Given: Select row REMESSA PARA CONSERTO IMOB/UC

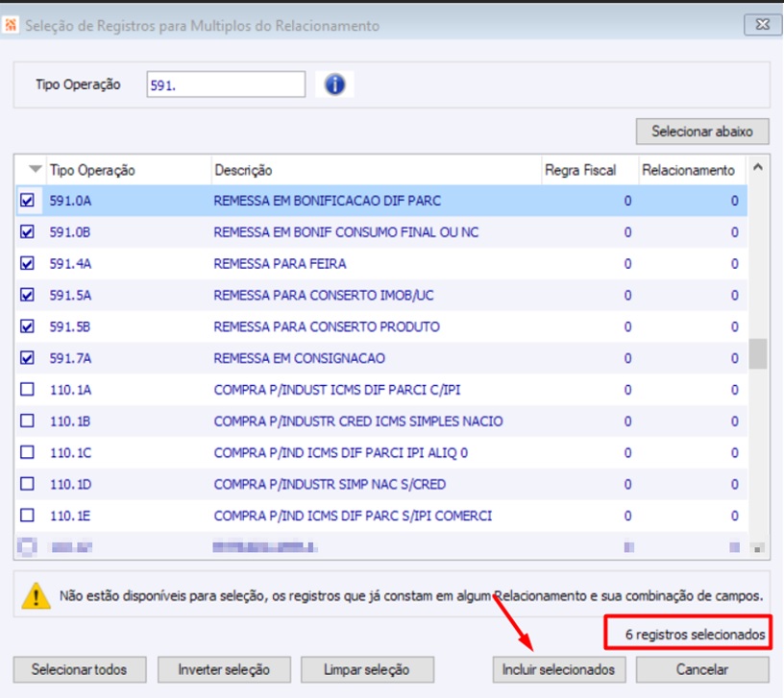Looking at the screenshot, I should pyautogui.click(x=381, y=295).
